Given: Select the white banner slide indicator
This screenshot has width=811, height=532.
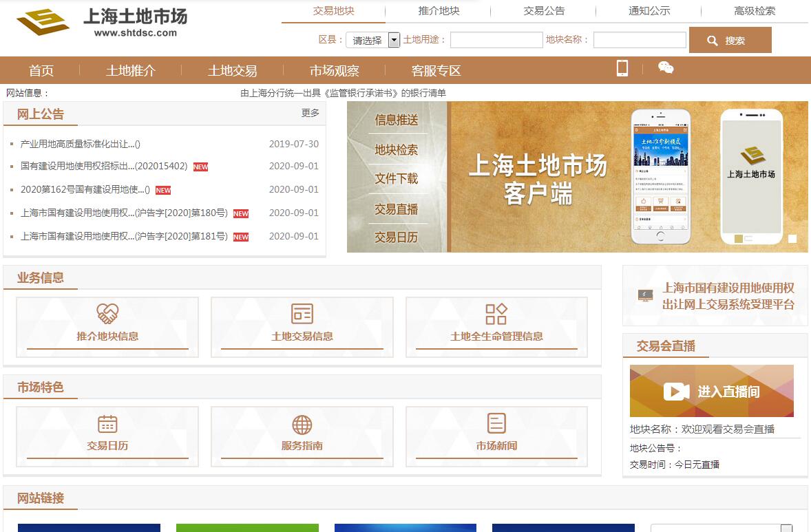Looking at the screenshot, I should (x=792, y=239).
